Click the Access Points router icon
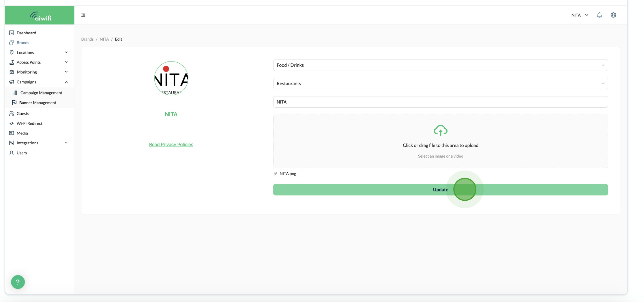Viewport: 644px width, 302px height. pyautogui.click(x=12, y=62)
